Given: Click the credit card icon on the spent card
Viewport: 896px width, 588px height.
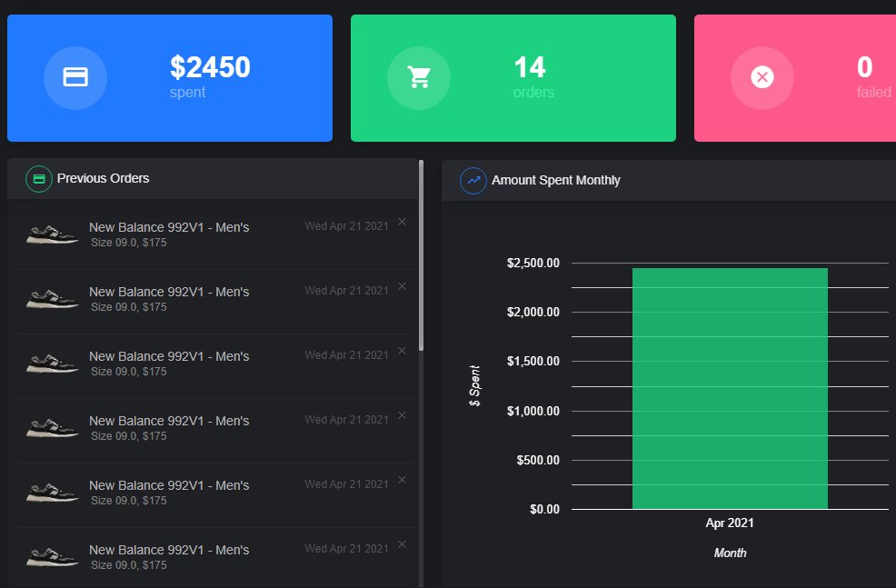Looking at the screenshot, I should (x=75, y=77).
